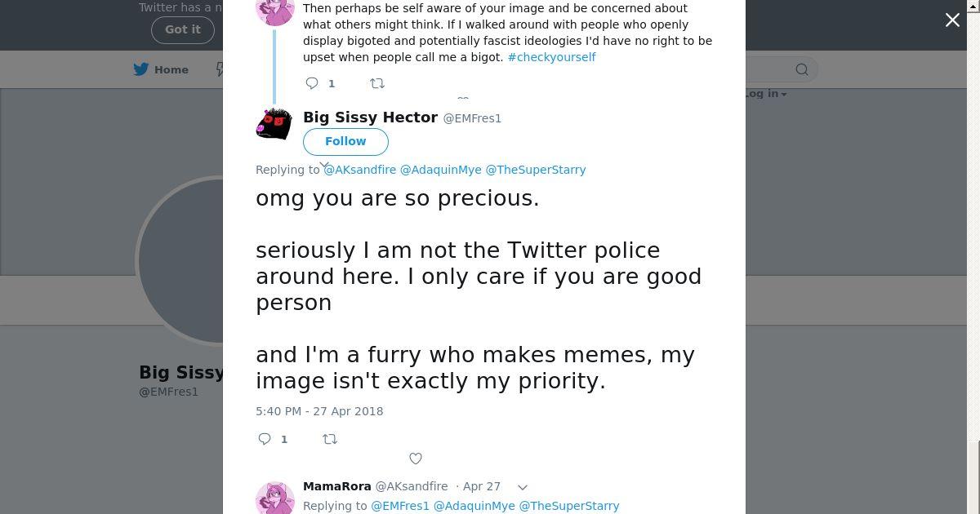Close the tweet overlay with the X
This screenshot has height=514, width=980.
[952, 20]
